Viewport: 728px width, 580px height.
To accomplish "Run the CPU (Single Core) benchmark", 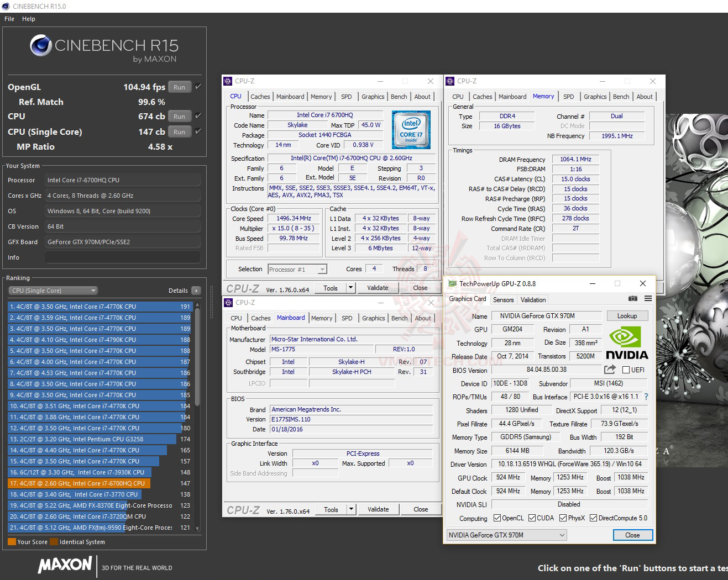I will tap(180, 131).
